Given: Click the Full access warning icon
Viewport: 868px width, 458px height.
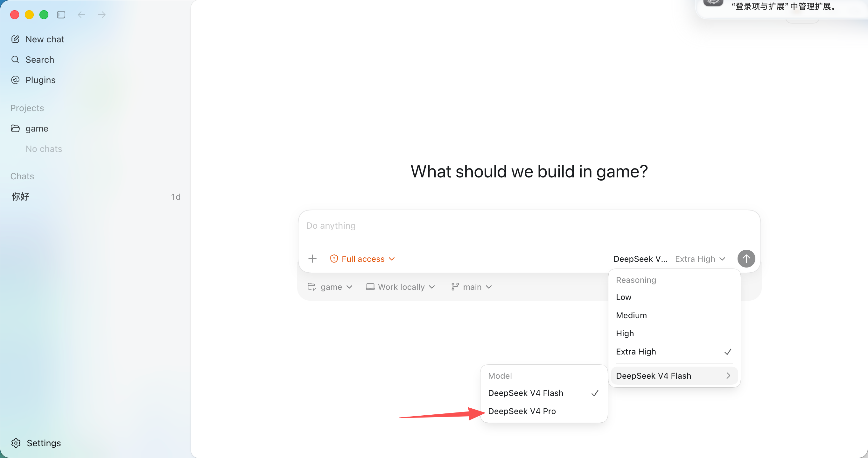Looking at the screenshot, I should (334, 259).
